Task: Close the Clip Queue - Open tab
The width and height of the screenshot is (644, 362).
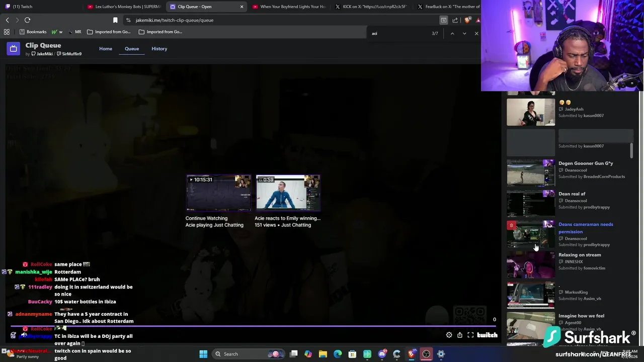Action: tap(242, 7)
